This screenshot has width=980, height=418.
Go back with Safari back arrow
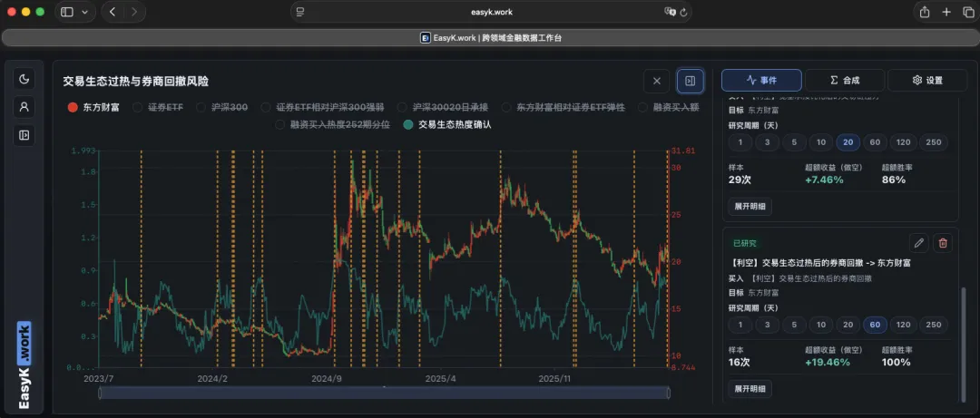(x=112, y=12)
